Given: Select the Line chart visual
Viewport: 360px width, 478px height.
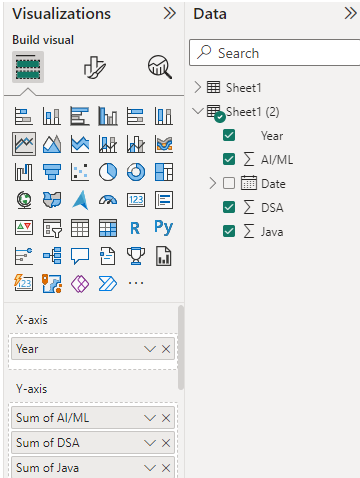Looking at the screenshot, I should pos(24,144).
